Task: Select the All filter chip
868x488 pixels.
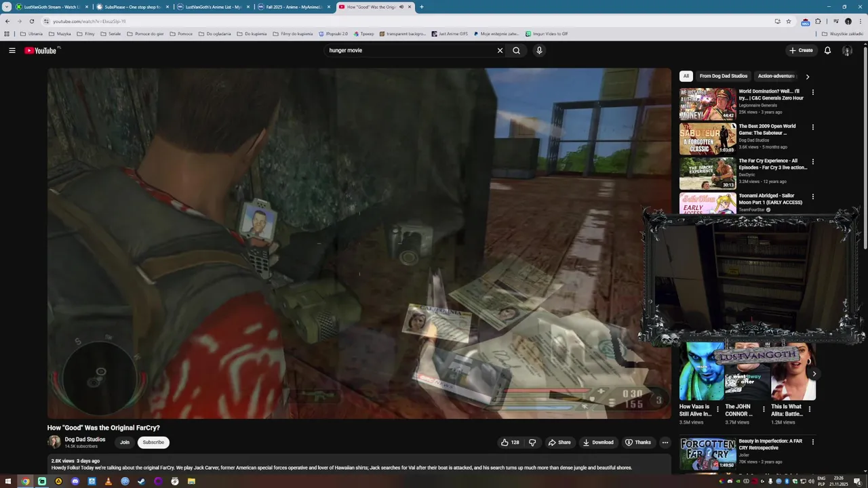Action: pyautogui.click(x=686, y=76)
